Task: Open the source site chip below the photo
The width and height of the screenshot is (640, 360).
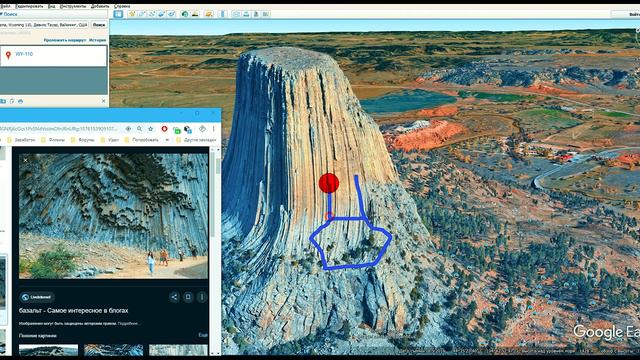Action: point(37,297)
